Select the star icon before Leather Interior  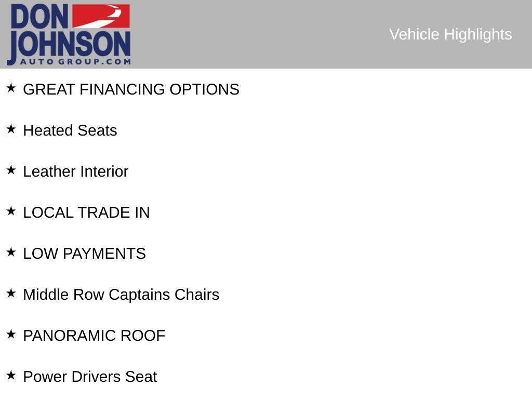click(x=11, y=170)
